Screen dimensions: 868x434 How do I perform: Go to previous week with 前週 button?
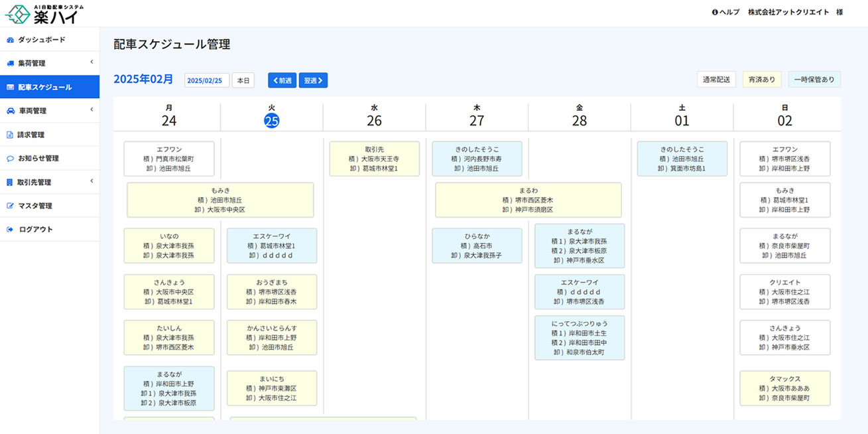[x=282, y=80]
